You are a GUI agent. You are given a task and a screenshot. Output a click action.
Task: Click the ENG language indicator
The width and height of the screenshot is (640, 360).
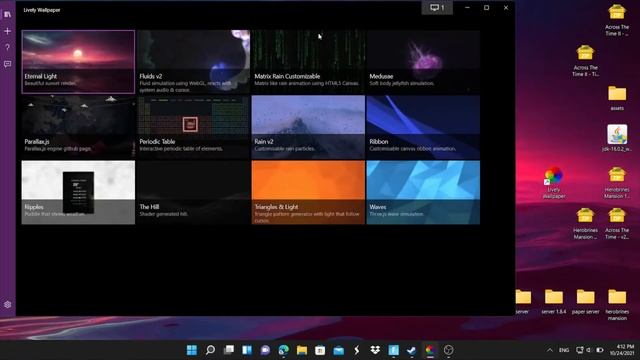pyautogui.click(x=564, y=350)
